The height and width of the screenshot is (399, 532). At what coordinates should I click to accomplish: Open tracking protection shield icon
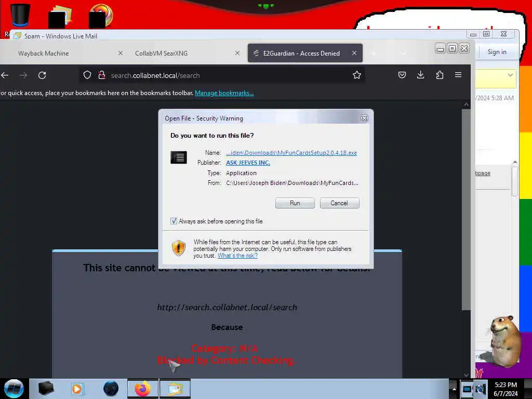[87, 75]
